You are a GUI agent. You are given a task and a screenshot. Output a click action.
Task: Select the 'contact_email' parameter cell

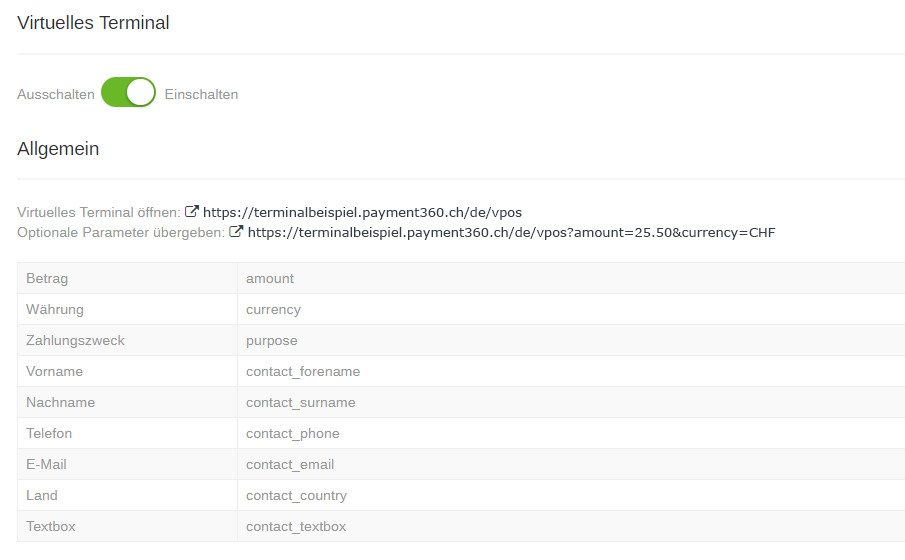(x=290, y=464)
